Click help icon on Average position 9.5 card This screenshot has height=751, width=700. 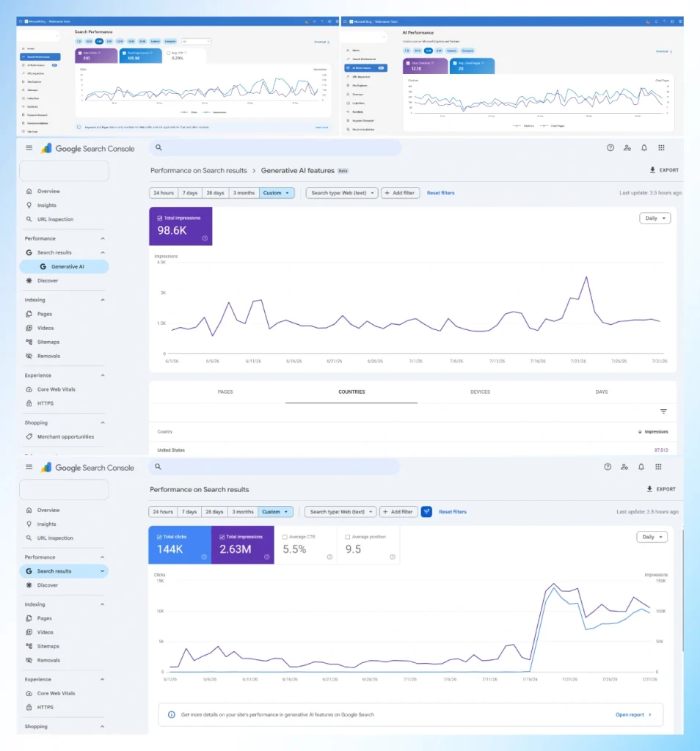(x=393, y=557)
